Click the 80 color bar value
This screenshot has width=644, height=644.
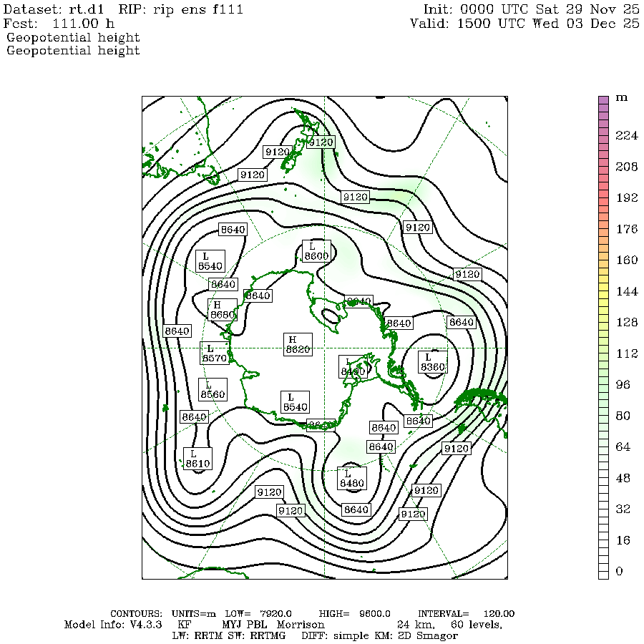623,416
